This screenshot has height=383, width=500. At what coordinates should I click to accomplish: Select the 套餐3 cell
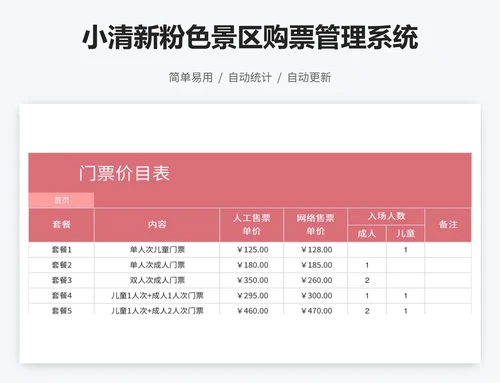[61, 280]
